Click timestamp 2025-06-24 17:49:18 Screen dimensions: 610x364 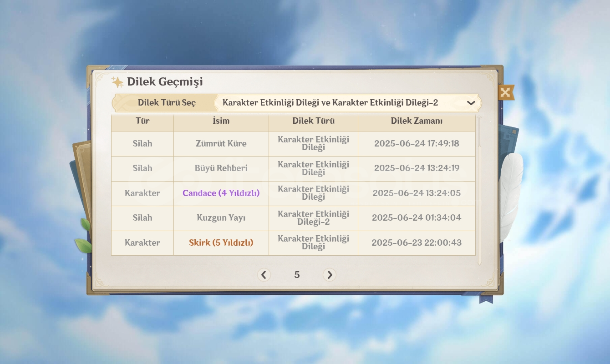tap(417, 144)
